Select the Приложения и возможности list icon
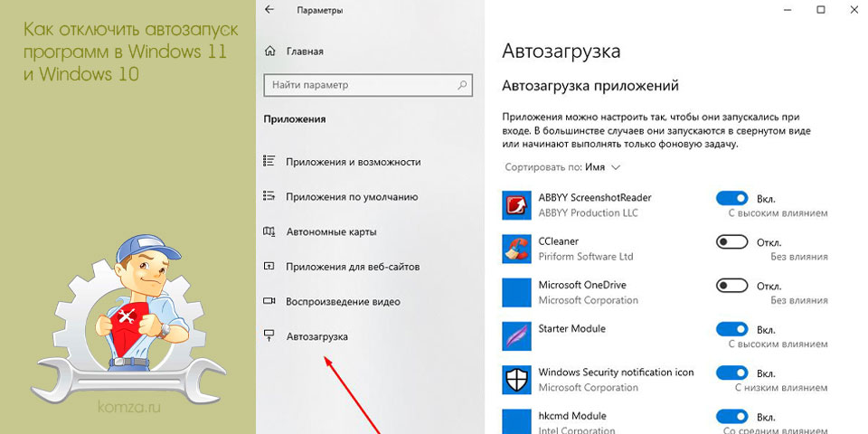The height and width of the screenshot is (434, 868). pos(269,161)
